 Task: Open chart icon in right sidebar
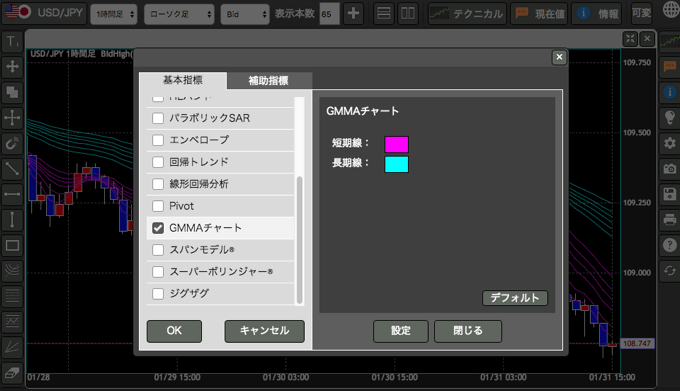pos(670,42)
